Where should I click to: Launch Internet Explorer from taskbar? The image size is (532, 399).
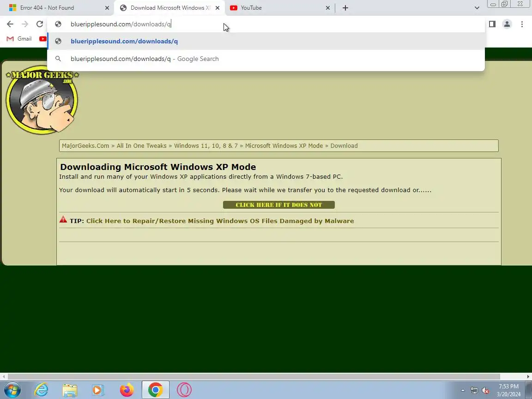tap(42, 390)
